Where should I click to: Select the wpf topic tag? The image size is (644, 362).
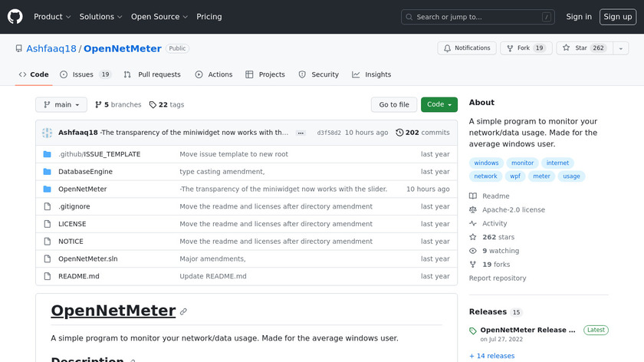click(x=514, y=176)
